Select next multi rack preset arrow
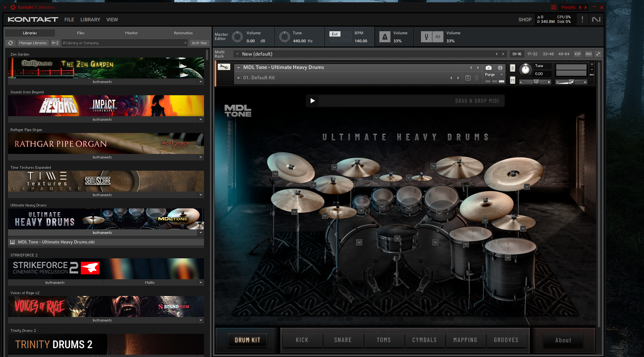Screen dimensions: 644x357 503,54
